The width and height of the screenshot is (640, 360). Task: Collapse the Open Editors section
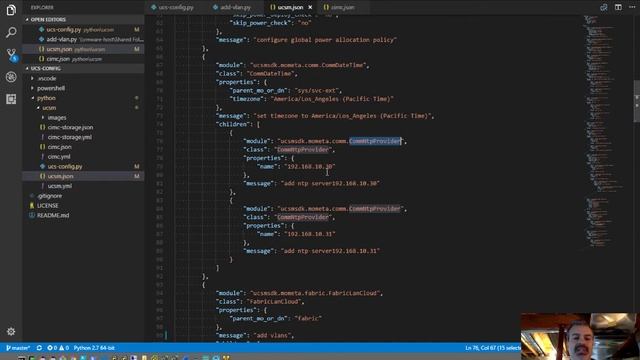pyautogui.click(x=48, y=20)
